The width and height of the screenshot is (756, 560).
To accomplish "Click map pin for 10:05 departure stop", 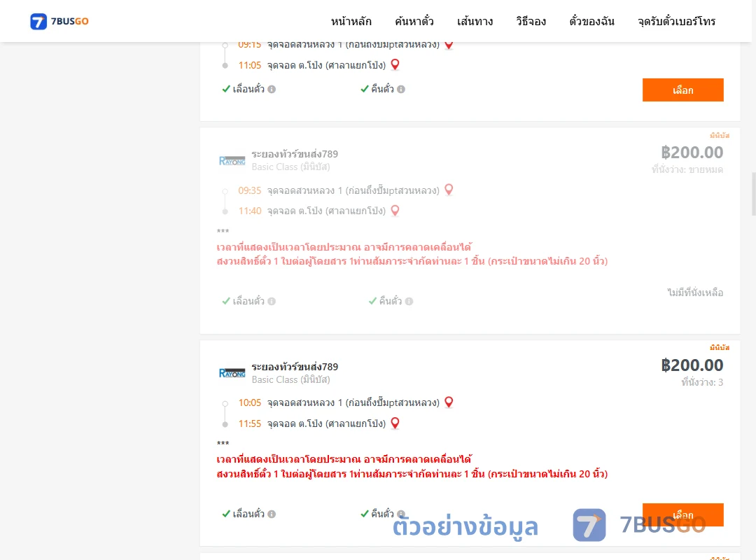I will (x=449, y=402).
